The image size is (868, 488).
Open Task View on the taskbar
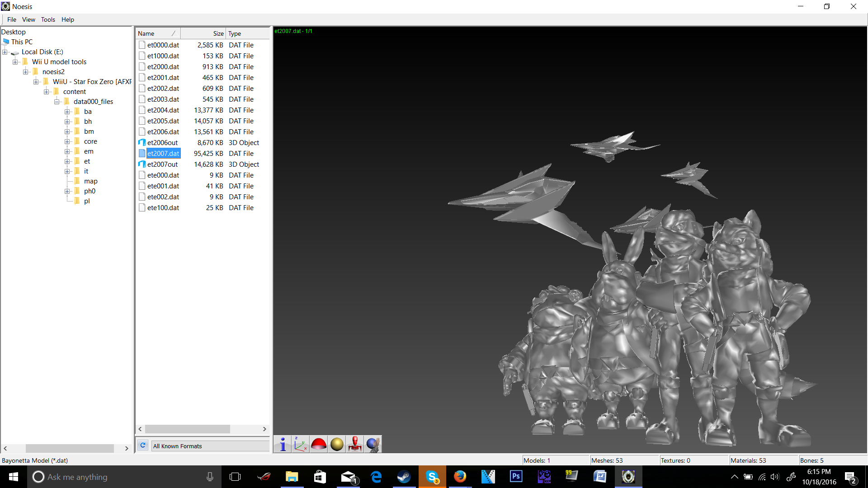click(235, 477)
